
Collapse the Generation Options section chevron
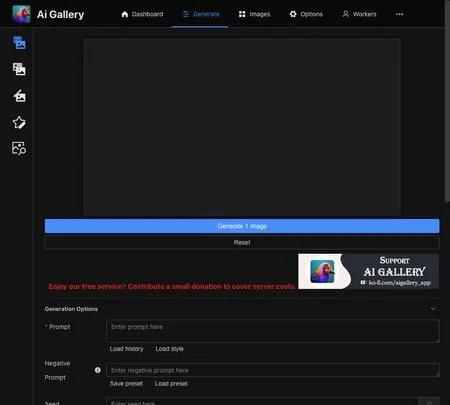click(x=433, y=309)
